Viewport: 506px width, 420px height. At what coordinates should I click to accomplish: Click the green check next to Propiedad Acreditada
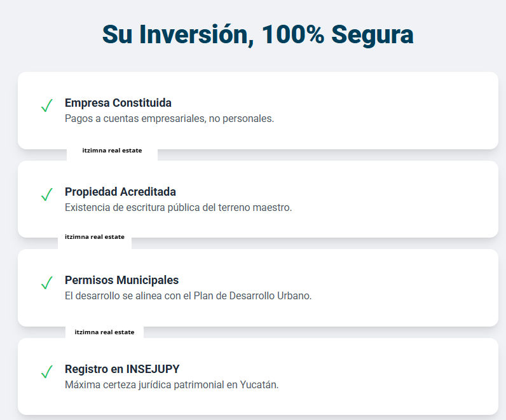pos(46,195)
